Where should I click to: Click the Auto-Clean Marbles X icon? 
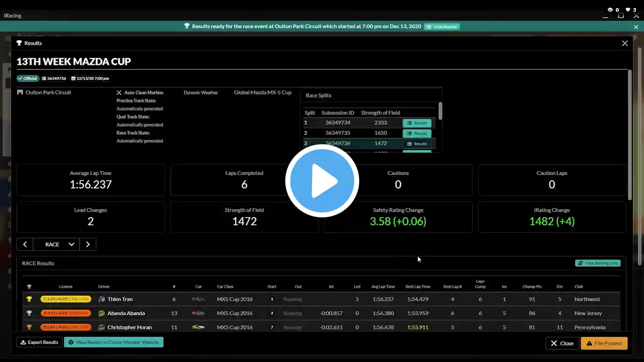click(119, 93)
